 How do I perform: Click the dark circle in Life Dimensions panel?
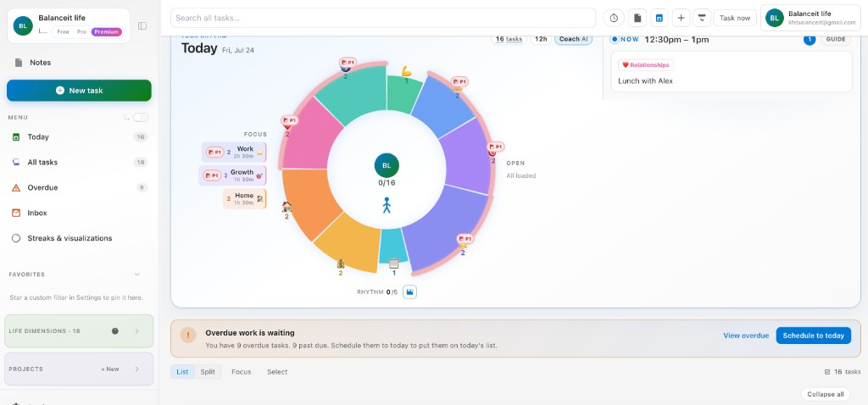[x=114, y=330]
